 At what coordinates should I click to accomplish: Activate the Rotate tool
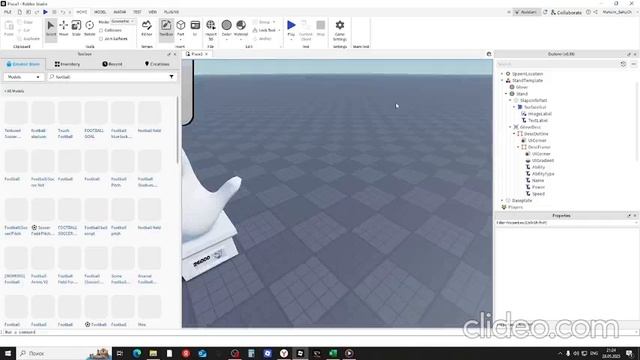pos(89,29)
